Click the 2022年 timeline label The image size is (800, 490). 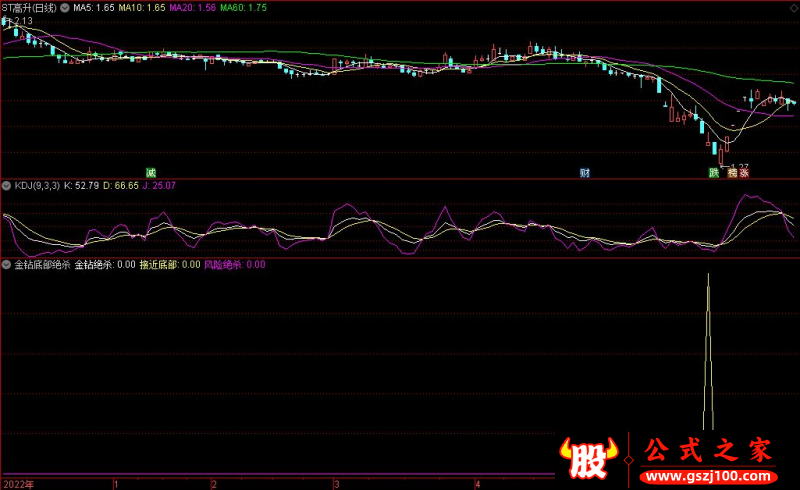tap(17, 483)
